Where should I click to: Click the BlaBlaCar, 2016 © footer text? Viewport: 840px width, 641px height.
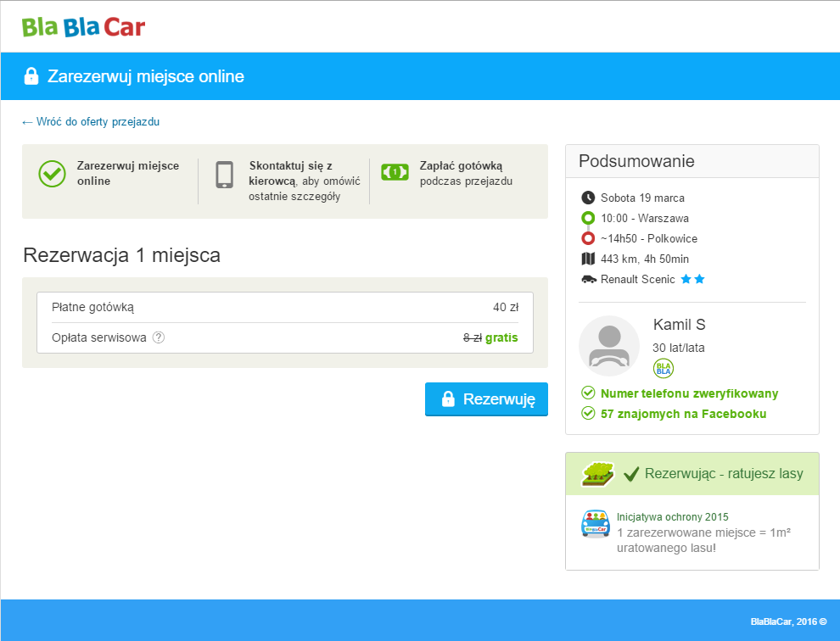pos(788,621)
